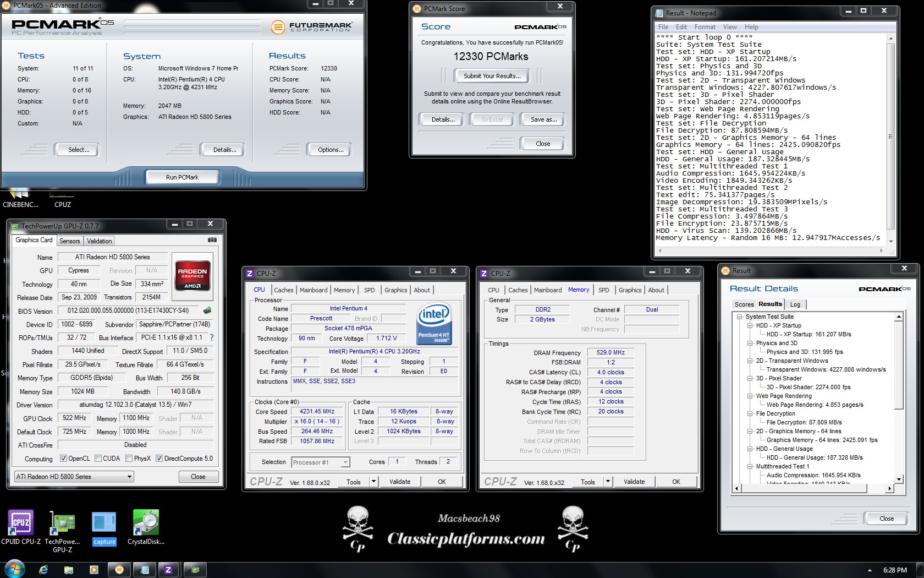Toggle the PhysX checkbox in GPU-Z
Viewport: 924px width, 578px height.
(129, 458)
